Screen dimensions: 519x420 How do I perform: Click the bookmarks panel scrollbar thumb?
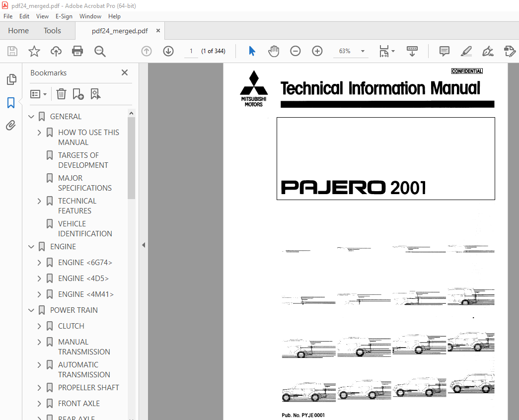132,158
